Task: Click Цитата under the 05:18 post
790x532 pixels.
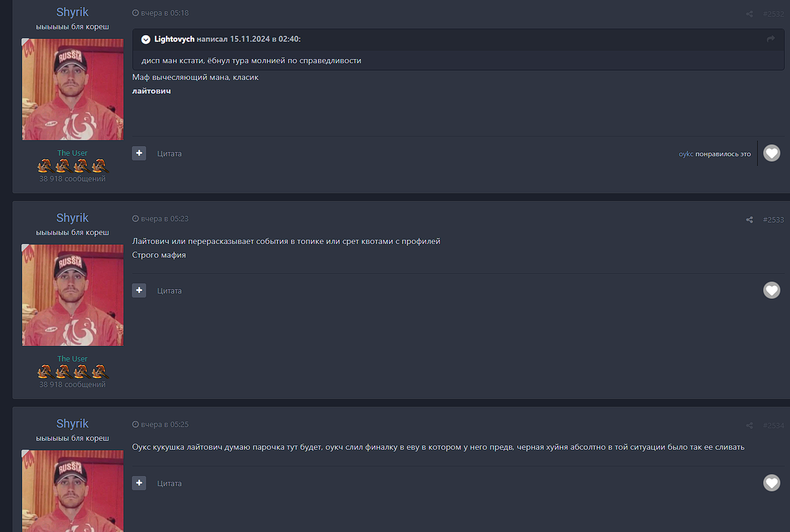Action: (x=169, y=154)
